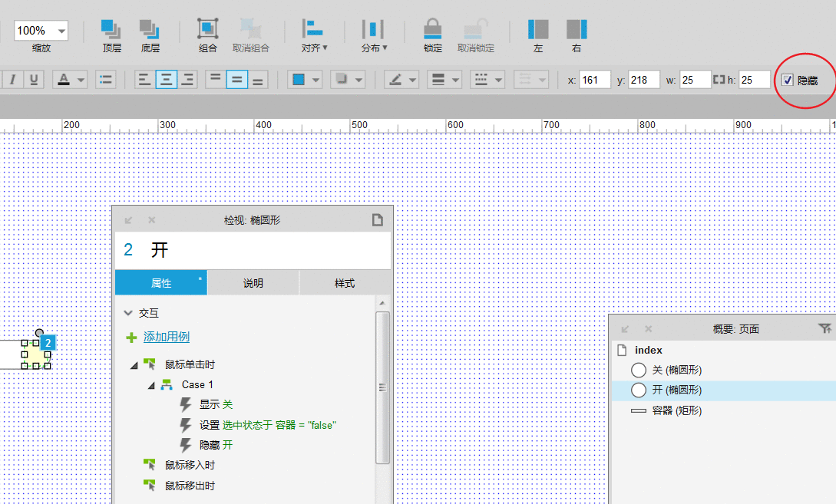Open line color dropdown arrow
The width and height of the screenshot is (836, 504).
coord(413,81)
